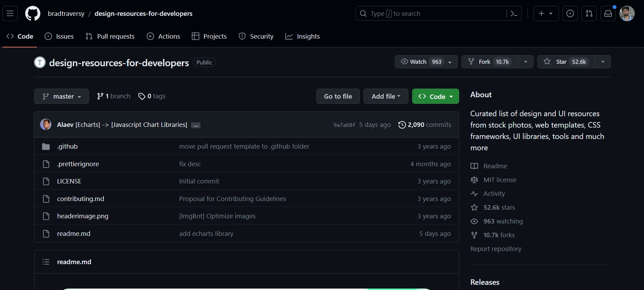Open the issues shortcut icon in header
The image size is (644, 290).
570,13
